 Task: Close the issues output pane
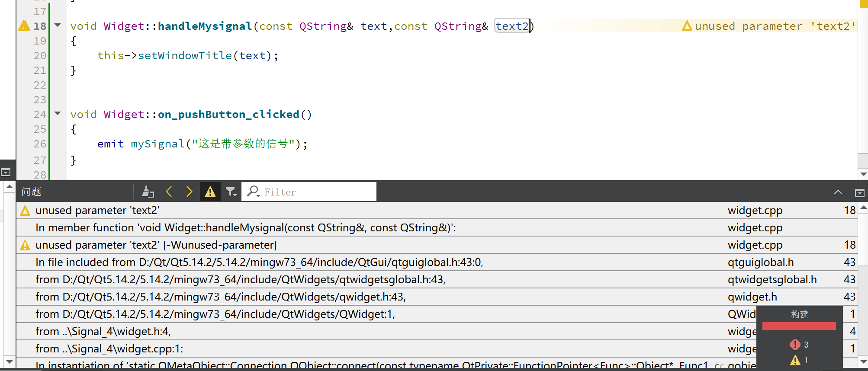pos(859,193)
